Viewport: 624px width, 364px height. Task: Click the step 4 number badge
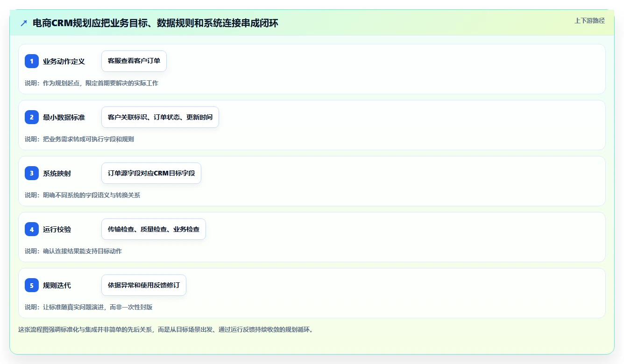[32, 229]
